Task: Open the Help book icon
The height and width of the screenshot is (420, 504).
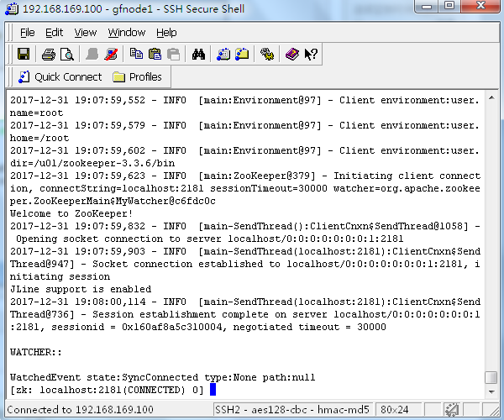Action: 292,54
